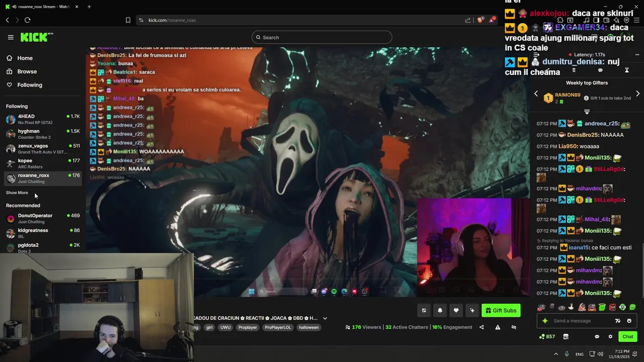Open the hamburger menu beside Kick logo
Image resolution: width=644 pixels, height=362 pixels.
(11, 37)
